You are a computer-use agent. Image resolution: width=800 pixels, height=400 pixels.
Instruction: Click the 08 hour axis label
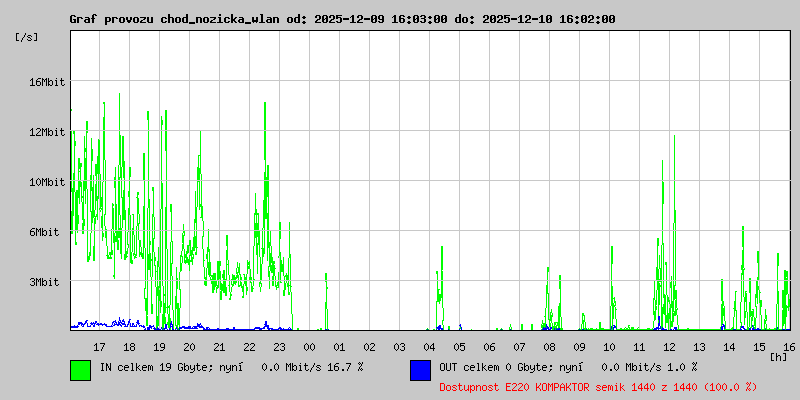[549, 347]
